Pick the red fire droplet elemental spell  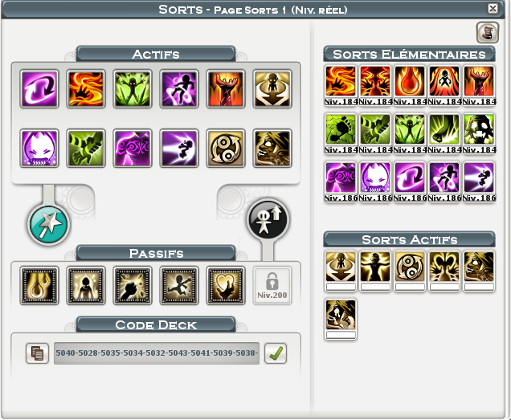point(410,81)
